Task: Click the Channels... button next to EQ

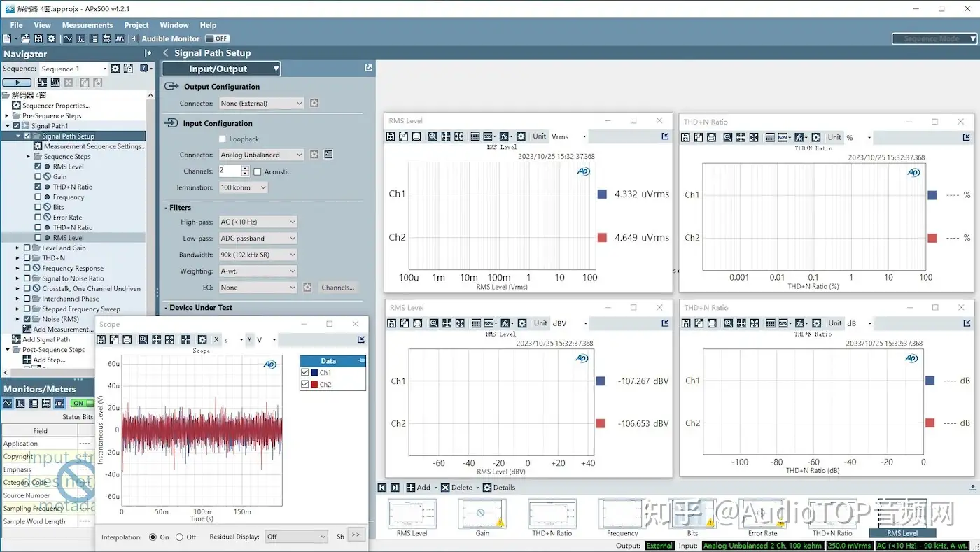Action: pos(338,288)
